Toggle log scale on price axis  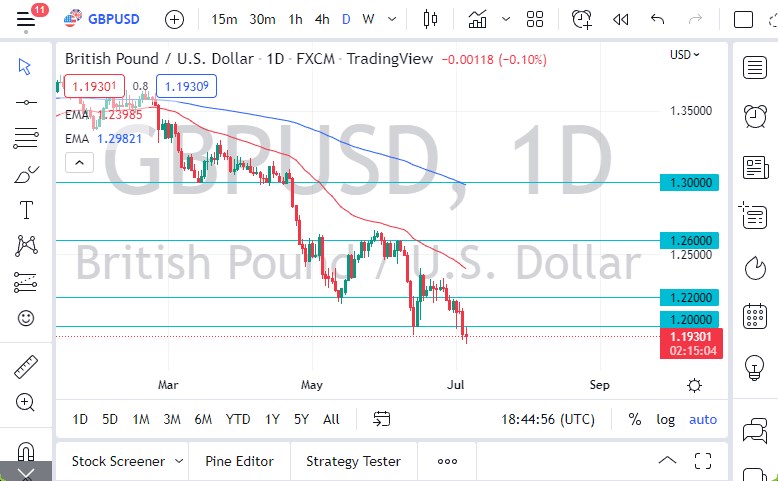click(x=665, y=419)
